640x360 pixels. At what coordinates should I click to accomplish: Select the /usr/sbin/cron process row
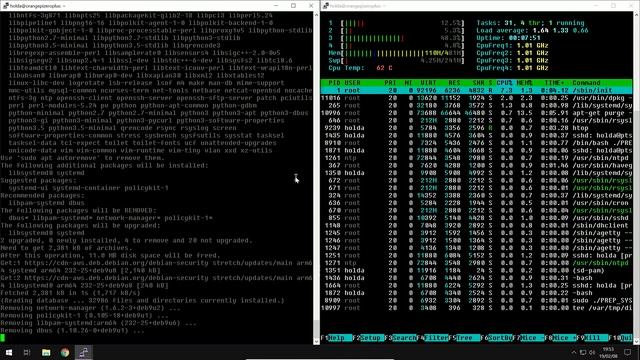(x=477, y=203)
